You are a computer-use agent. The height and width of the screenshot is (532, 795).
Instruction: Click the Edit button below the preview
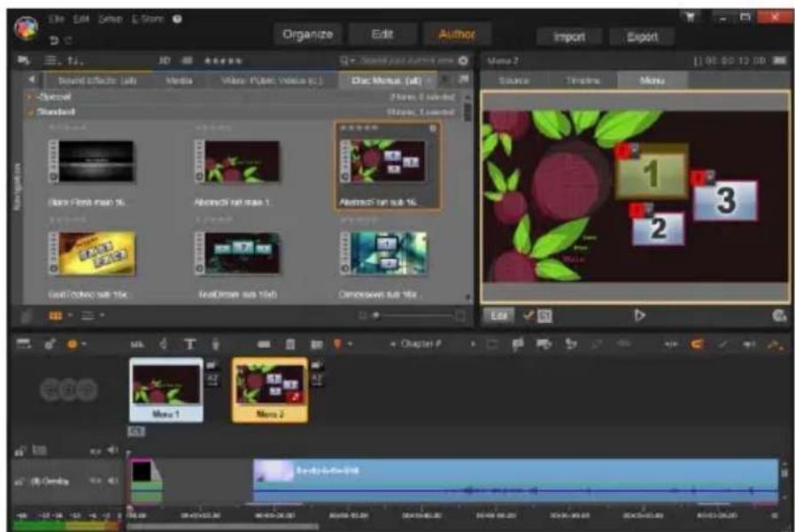(x=499, y=315)
